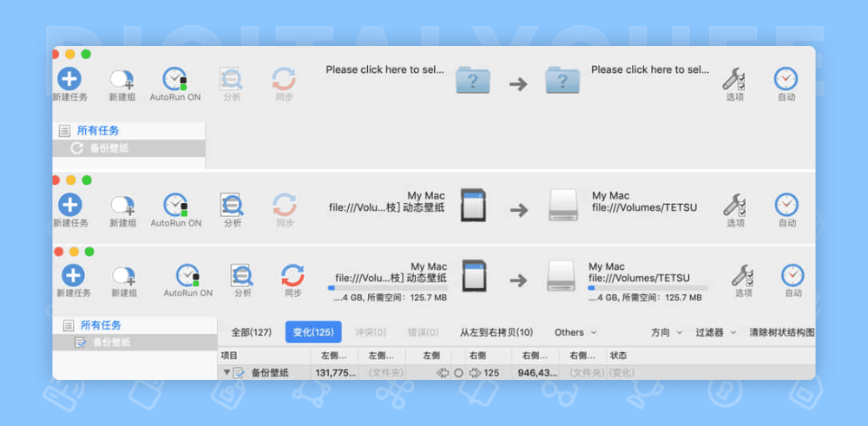Click TETSU drive icon in bottom window

pos(562,276)
